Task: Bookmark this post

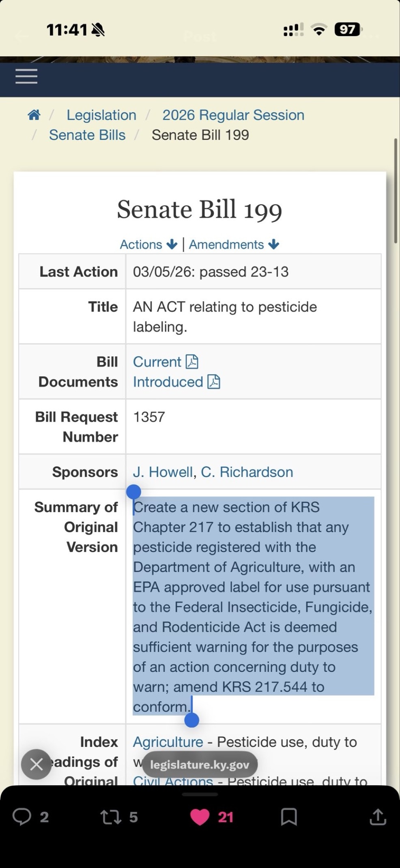Action: pos(289,817)
